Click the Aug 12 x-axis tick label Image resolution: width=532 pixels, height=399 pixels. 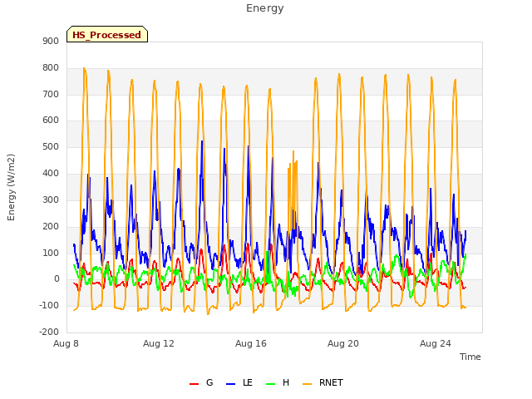pyautogui.click(x=159, y=343)
